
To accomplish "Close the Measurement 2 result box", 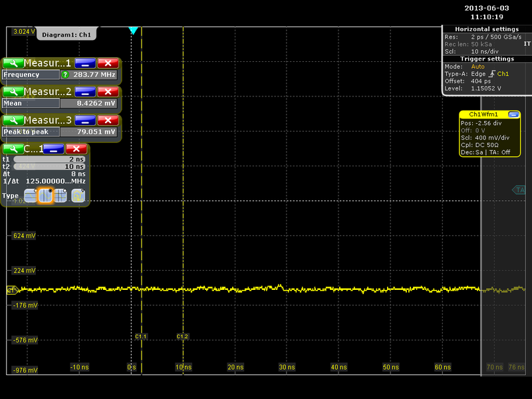I will click(107, 92).
